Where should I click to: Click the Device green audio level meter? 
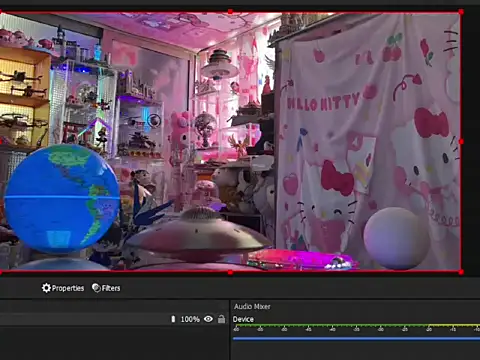click(356, 325)
